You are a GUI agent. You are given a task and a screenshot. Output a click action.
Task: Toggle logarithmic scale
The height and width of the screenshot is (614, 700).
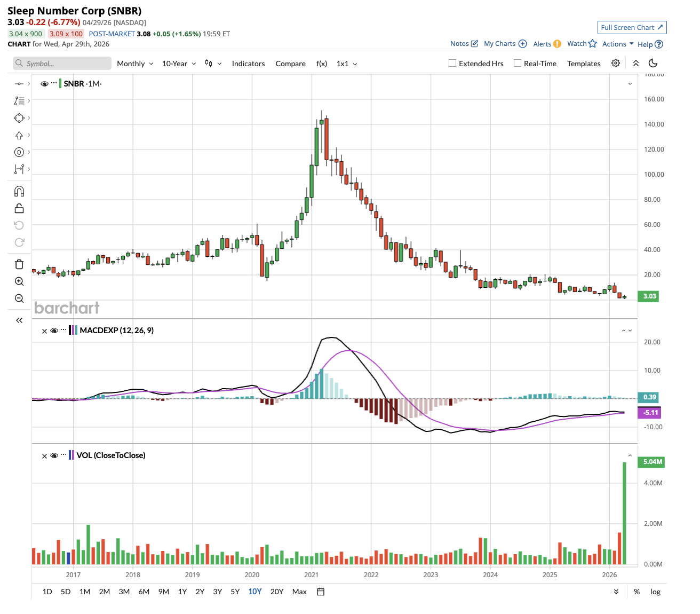[655, 592]
